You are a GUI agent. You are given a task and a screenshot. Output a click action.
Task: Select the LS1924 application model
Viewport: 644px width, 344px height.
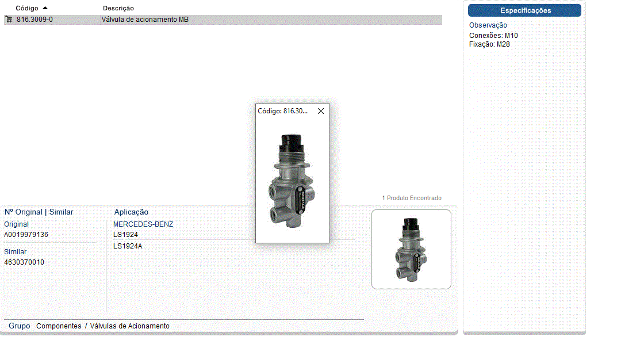(125, 235)
